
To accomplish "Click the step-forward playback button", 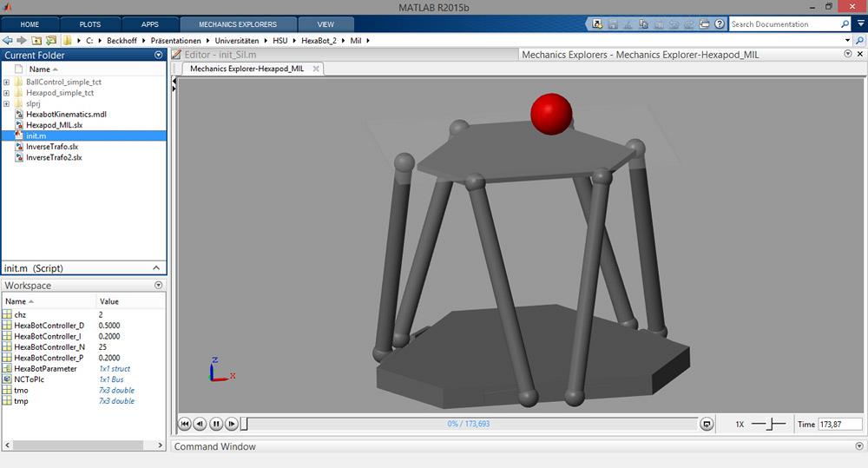I will coord(231,424).
